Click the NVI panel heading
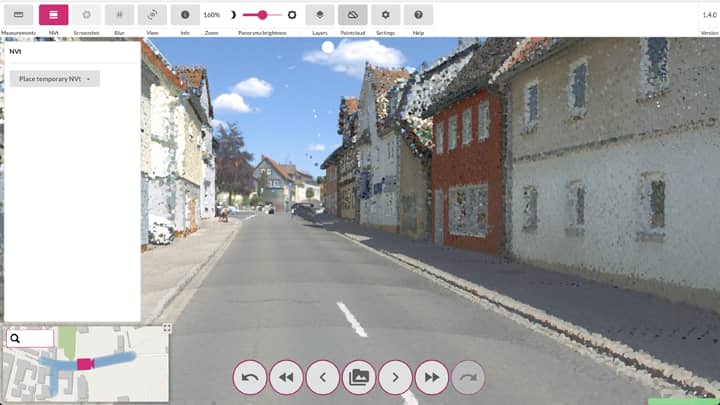This screenshot has width=720, height=405. pyautogui.click(x=15, y=51)
